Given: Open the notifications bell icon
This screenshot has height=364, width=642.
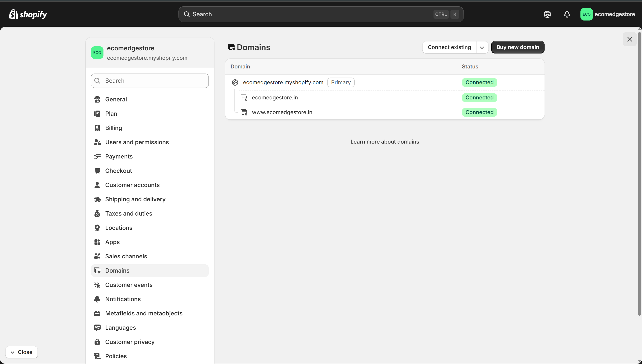Looking at the screenshot, I should coord(567,14).
